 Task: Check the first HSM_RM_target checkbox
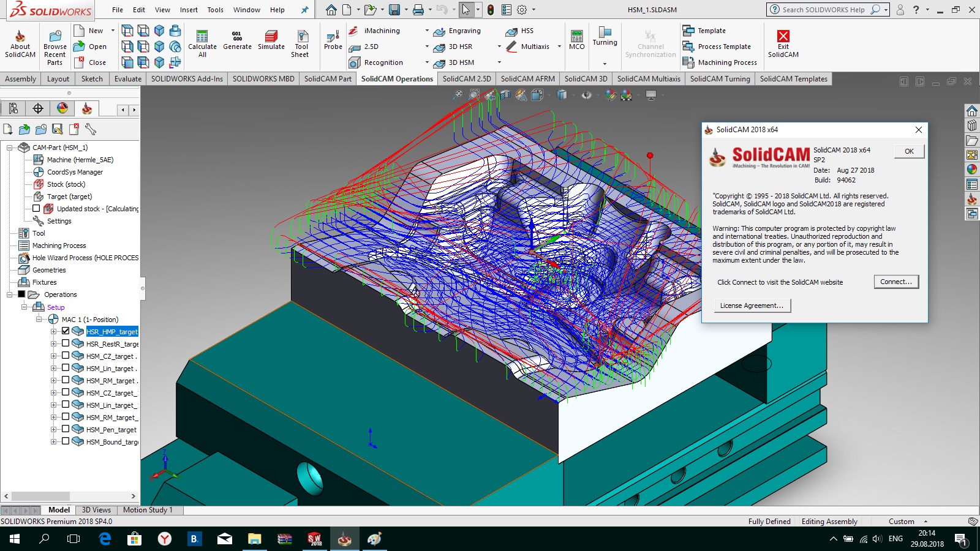point(66,380)
